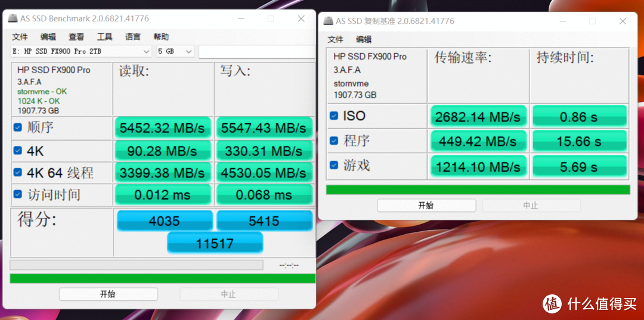This screenshot has width=644, height=320.
Task: Click the green progress bar in Benchmark window
Action: (x=163, y=278)
